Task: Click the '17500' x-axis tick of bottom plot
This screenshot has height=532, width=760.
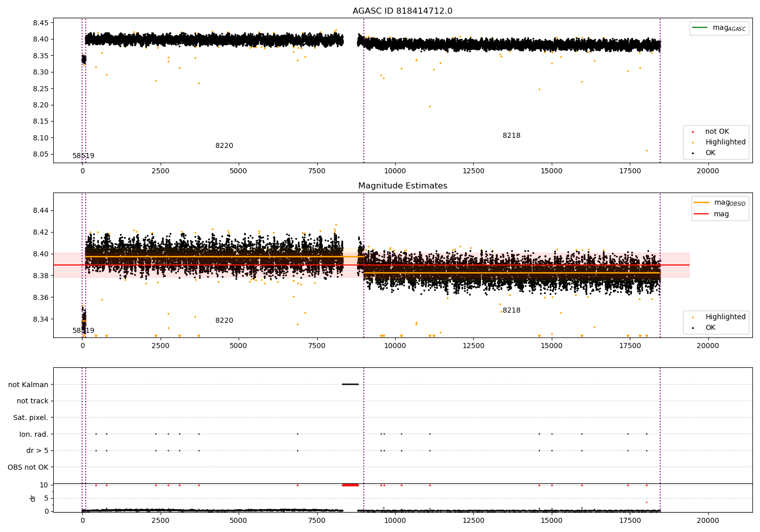Action: [630, 520]
